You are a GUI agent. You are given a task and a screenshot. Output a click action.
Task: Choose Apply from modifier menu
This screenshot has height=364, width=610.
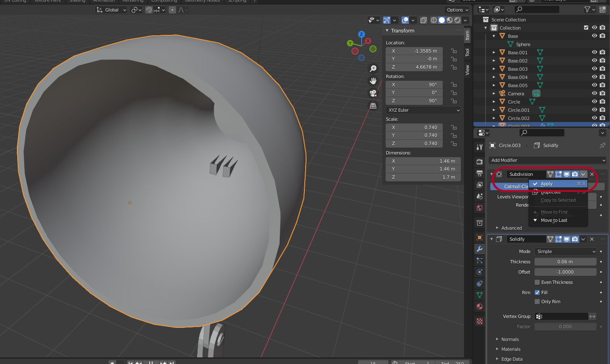pyautogui.click(x=558, y=184)
